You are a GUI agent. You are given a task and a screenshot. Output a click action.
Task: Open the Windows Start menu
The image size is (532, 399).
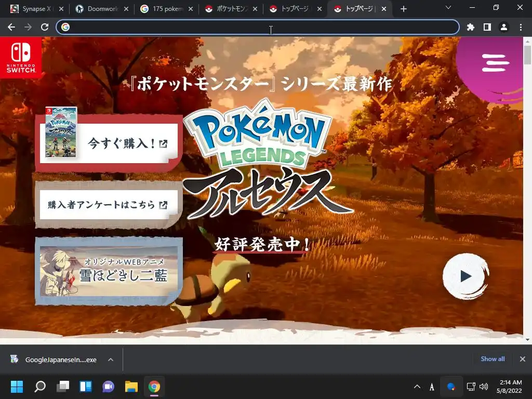pyautogui.click(x=17, y=387)
